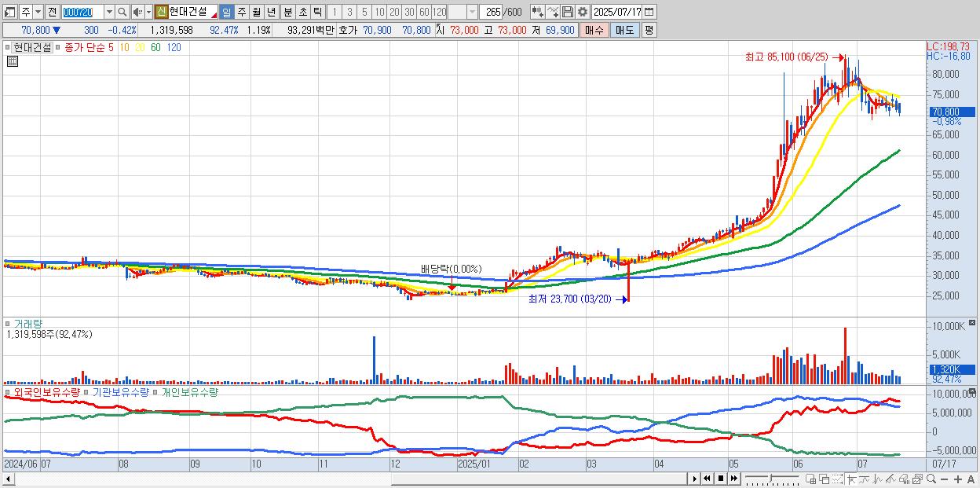Click the save chart floppy icon

tap(568, 12)
